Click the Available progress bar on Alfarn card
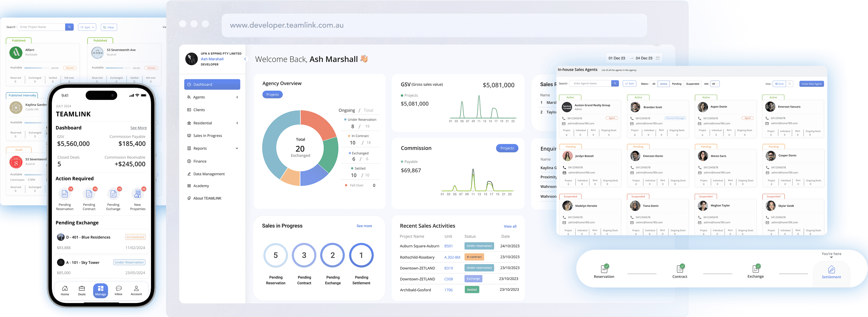 (x=36, y=68)
